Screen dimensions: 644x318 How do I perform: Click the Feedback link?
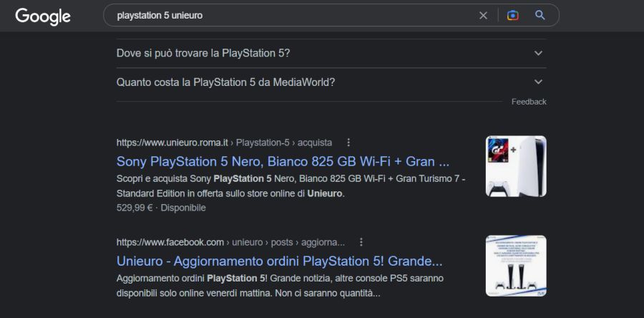click(529, 102)
